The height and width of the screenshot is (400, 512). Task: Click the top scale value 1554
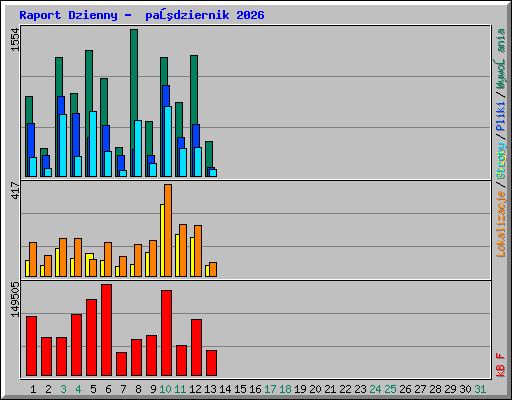[x=15, y=40]
